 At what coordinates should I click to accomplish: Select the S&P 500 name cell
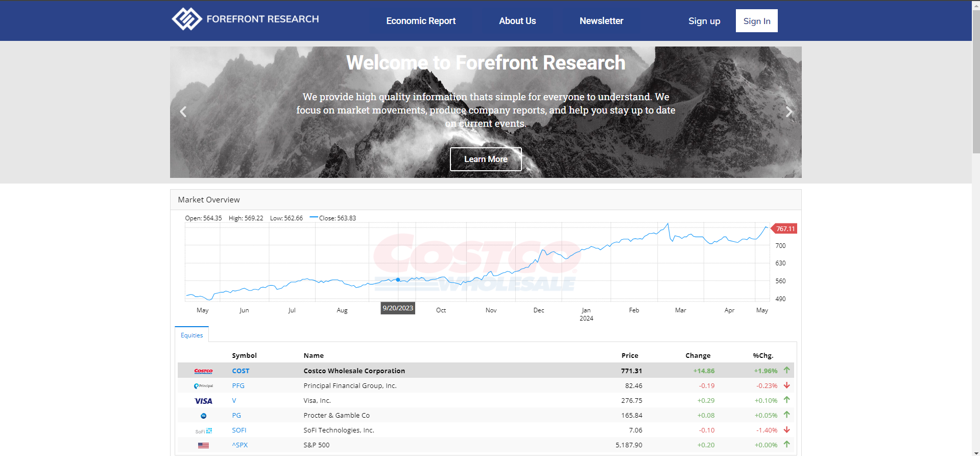point(317,445)
